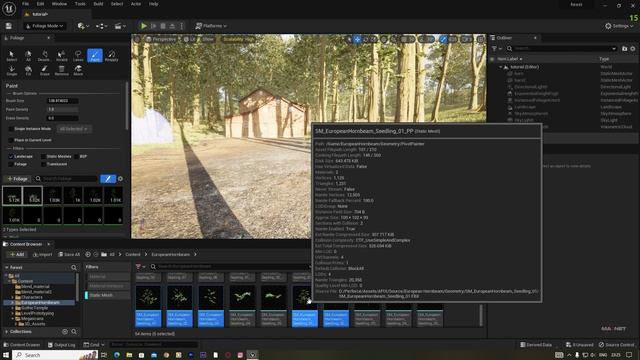Click the Brush Size value field
Viewport: 640px width, 360px height.
click(62, 101)
